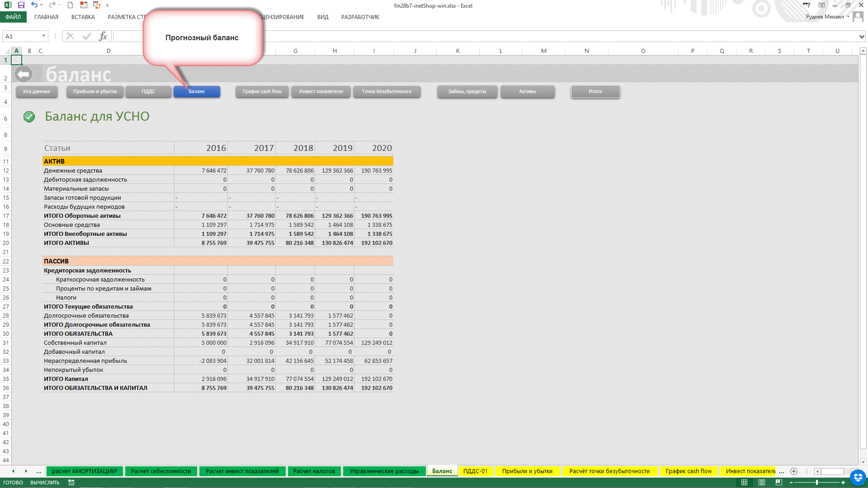Viewport: 868px width, 488px height.
Task: Open the Undo history dropdown arrow
Action: pyautogui.click(x=41, y=5)
